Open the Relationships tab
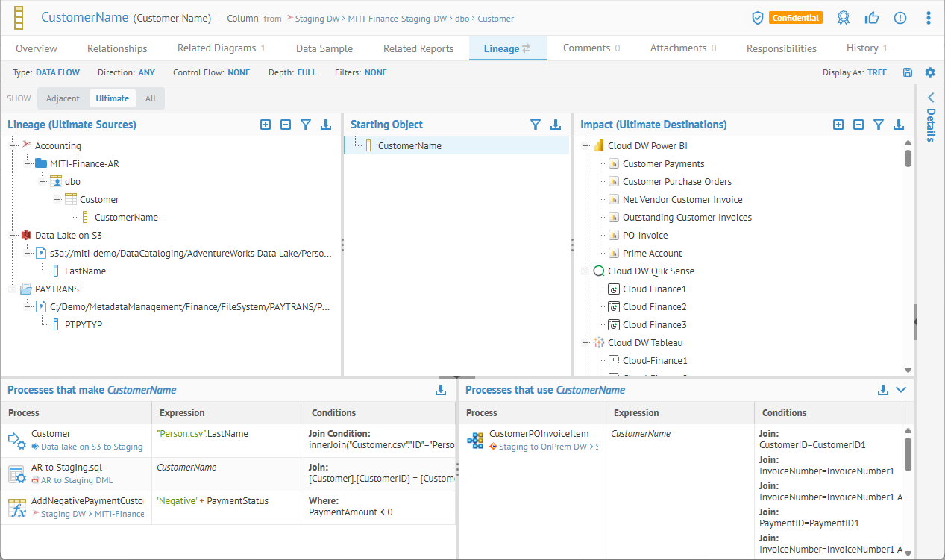The height and width of the screenshot is (560, 945). click(x=117, y=48)
